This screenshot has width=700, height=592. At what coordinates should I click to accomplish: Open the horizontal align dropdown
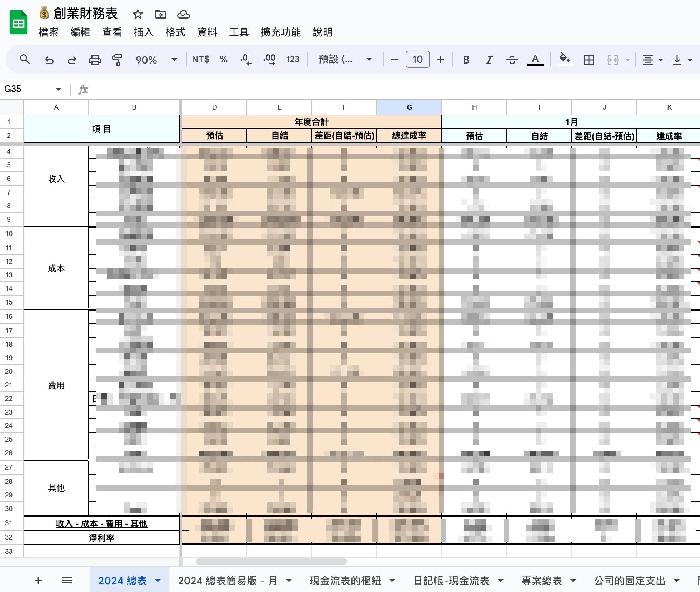tap(652, 60)
